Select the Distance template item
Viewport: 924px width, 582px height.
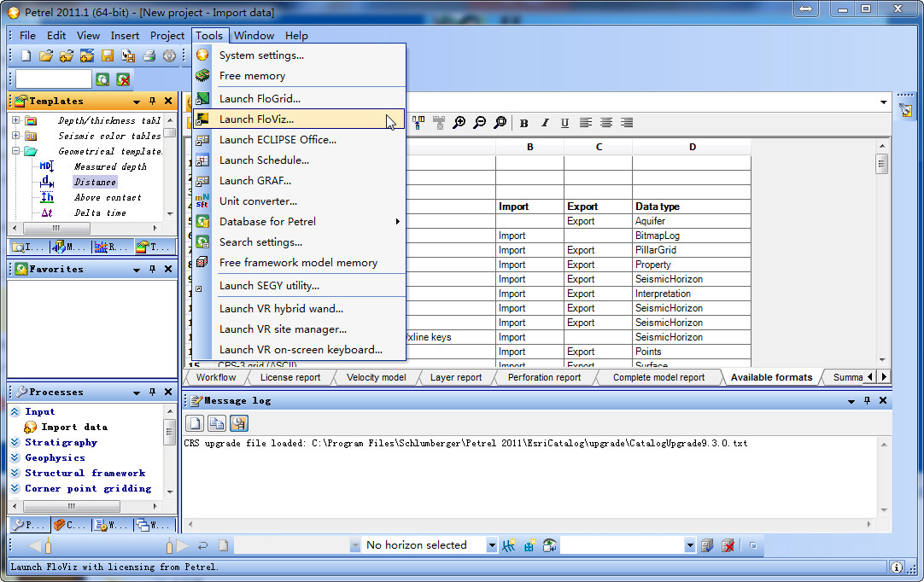pos(95,182)
